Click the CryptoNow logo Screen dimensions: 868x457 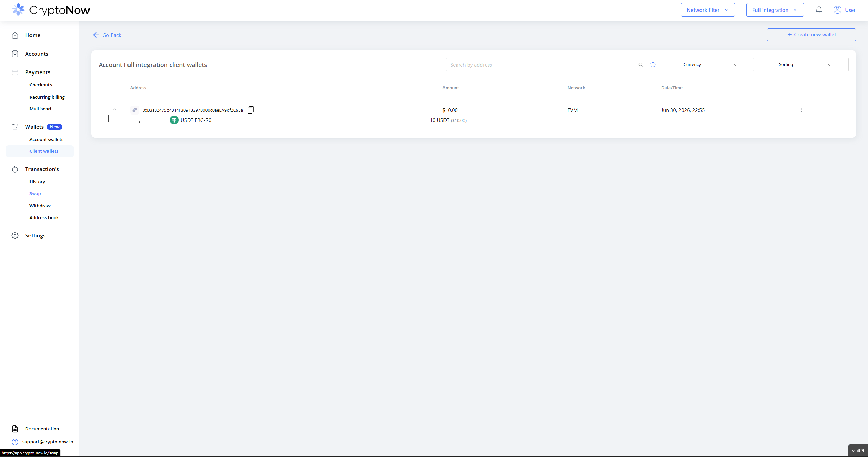pos(51,10)
